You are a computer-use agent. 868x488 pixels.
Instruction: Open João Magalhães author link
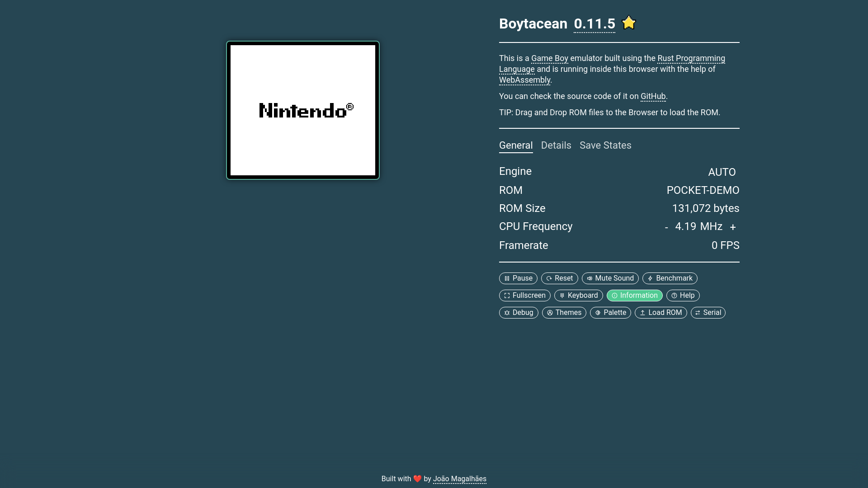coord(460,479)
